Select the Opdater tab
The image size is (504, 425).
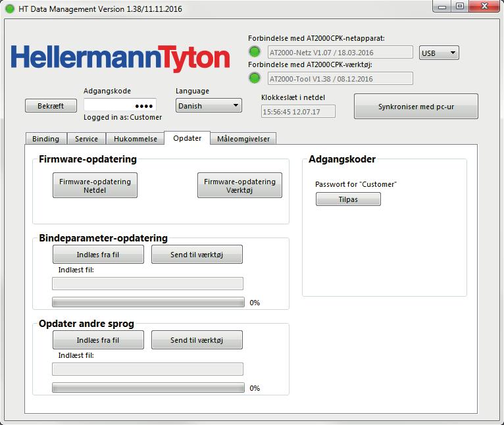tap(187, 138)
